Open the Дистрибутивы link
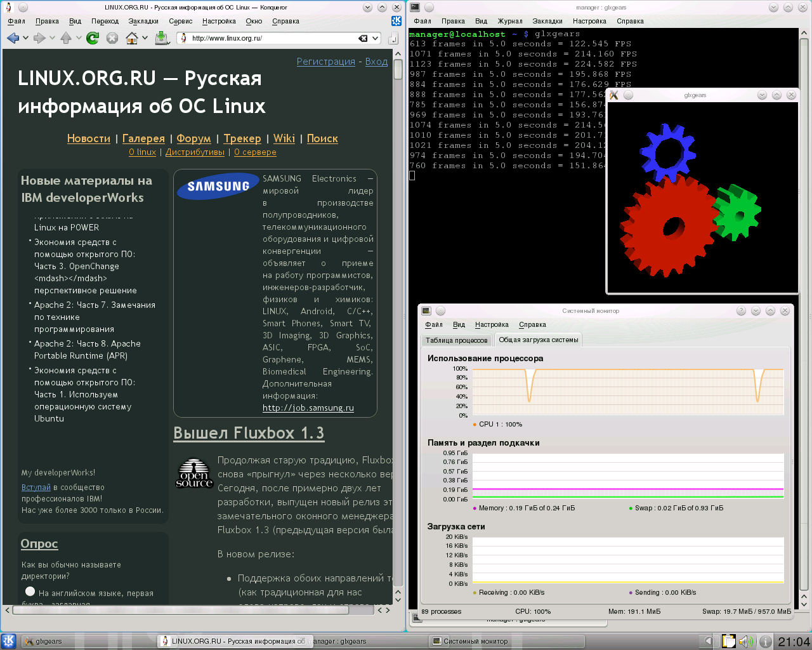 pyautogui.click(x=195, y=152)
